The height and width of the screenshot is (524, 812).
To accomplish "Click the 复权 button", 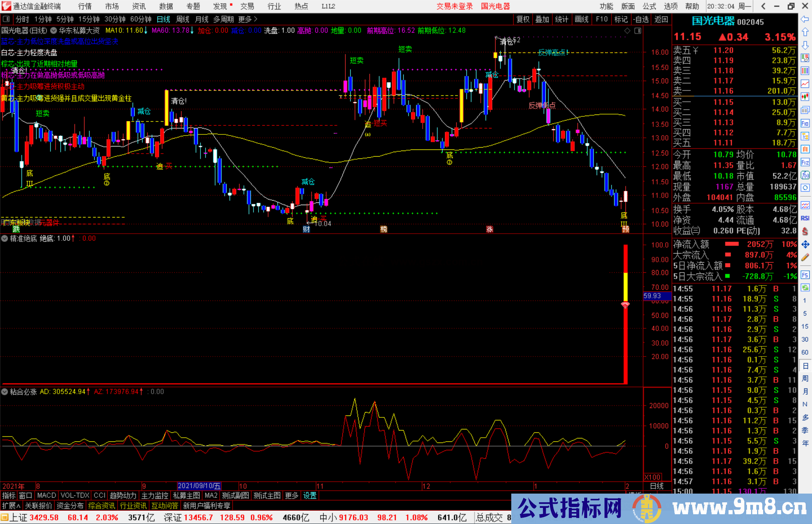I will click(x=523, y=19).
